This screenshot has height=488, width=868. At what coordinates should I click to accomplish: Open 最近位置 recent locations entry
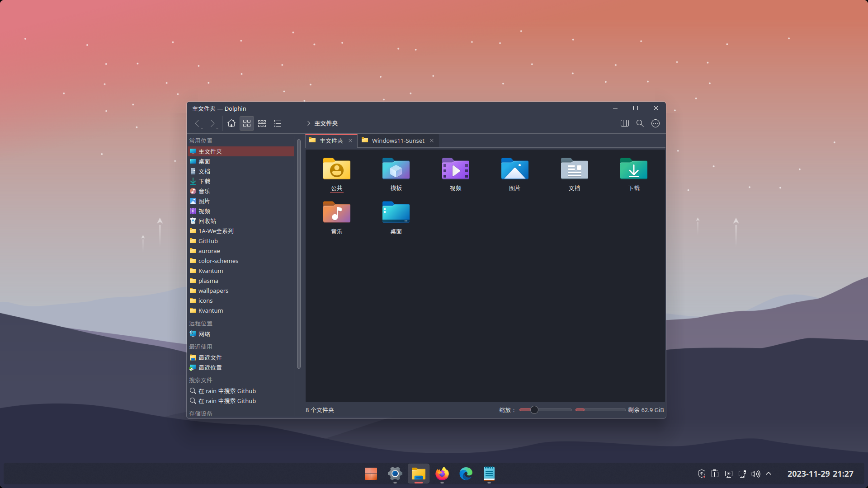click(241, 367)
